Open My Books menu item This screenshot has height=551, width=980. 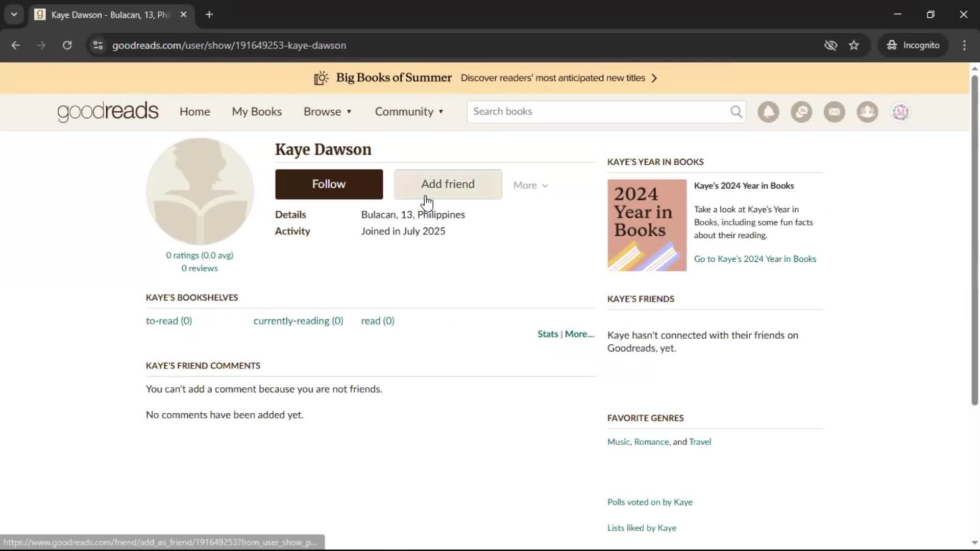(257, 112)
